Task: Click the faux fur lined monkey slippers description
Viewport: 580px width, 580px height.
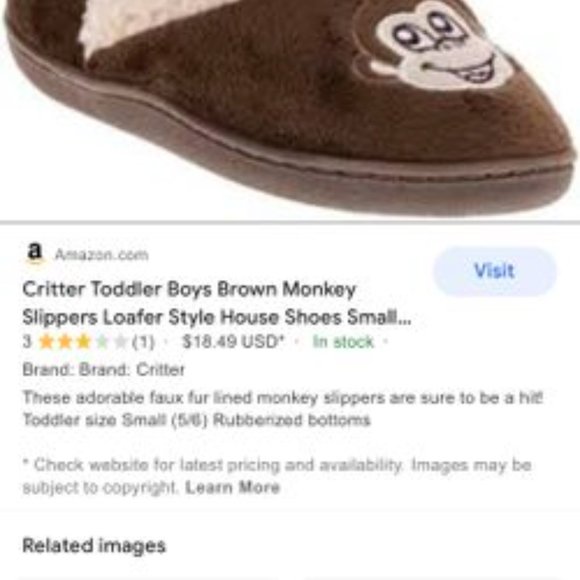Action: 283,409
